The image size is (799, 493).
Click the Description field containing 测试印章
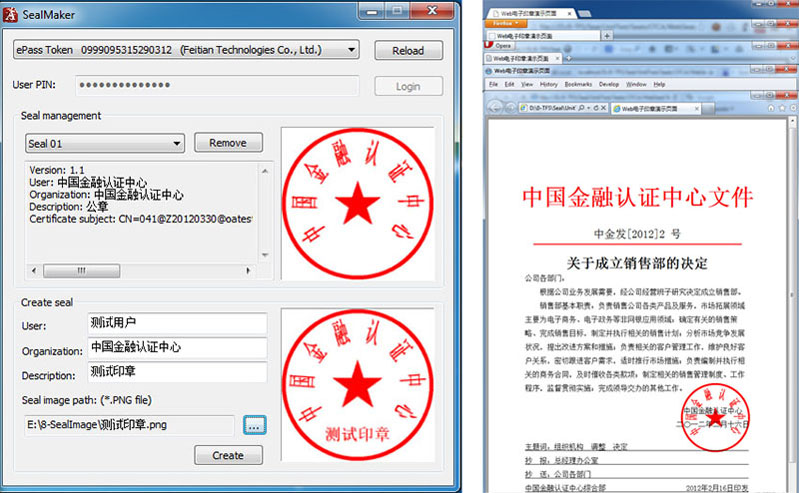(177, 372)
